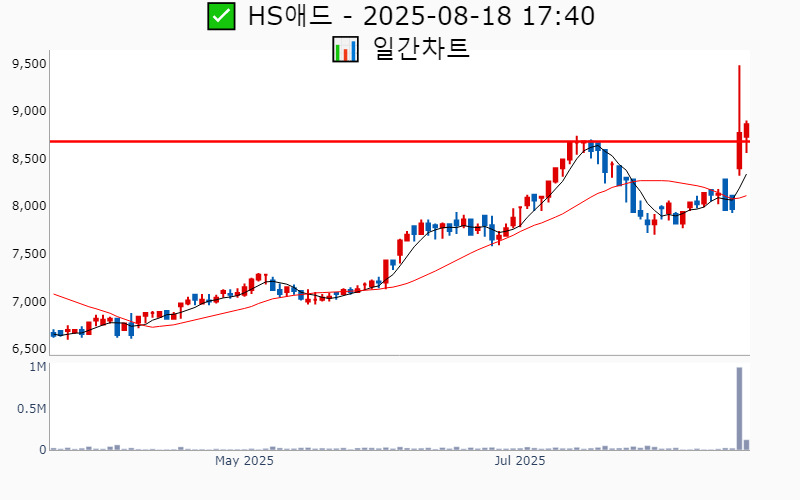The height and width of the screenshot is (500, 800).
Task: Click the May 2025 date label
Action: (x=244, y=461)
